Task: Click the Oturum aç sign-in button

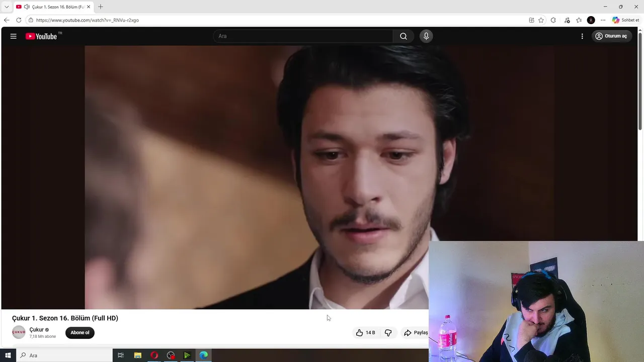Action: [611, 36]
